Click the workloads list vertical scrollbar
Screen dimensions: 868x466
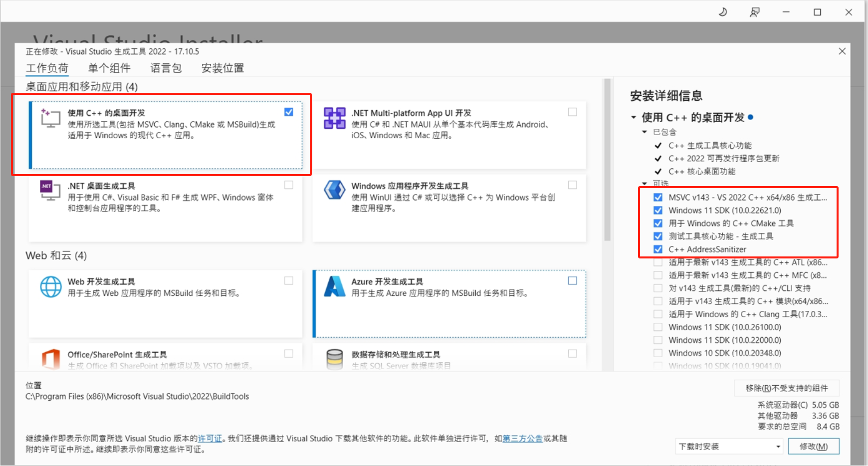tap(607, 160)
